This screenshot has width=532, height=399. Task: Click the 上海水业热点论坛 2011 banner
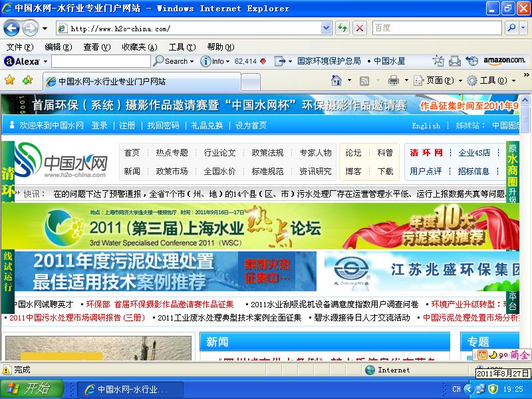point(260,226)
